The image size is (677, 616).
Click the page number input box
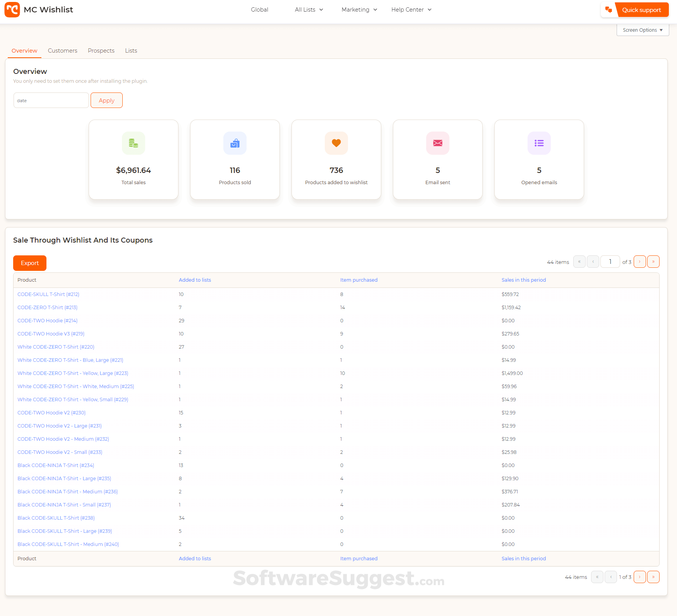(x=610, y=262)
